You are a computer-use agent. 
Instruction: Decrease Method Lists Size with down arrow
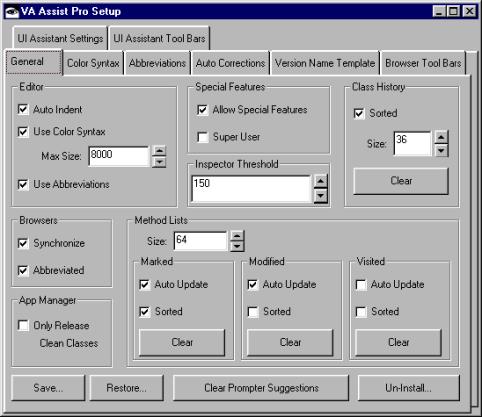click(x=237, y=246)
